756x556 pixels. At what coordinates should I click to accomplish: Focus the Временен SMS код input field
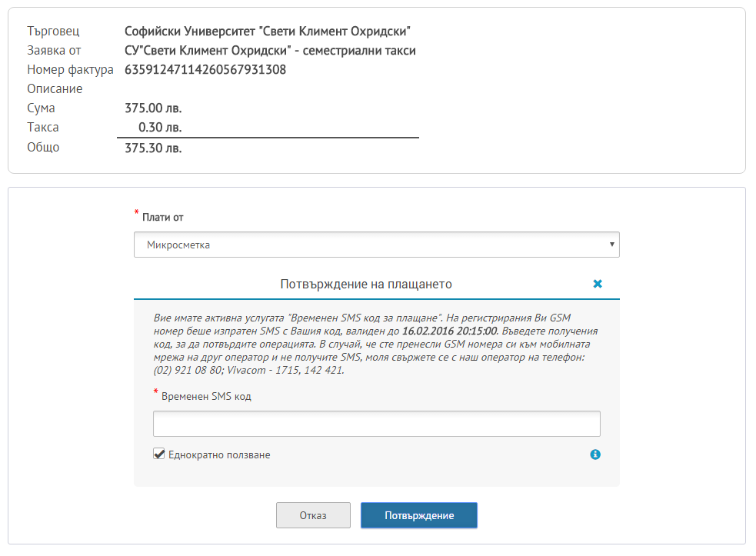pyautogui.click(x=377, y=424)
